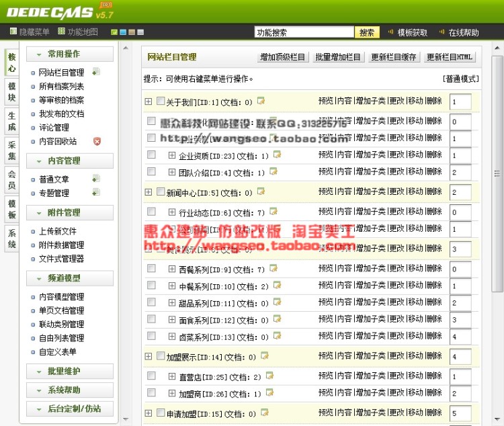Tick checkbox for 关于我们 column

tap(161, 101)
